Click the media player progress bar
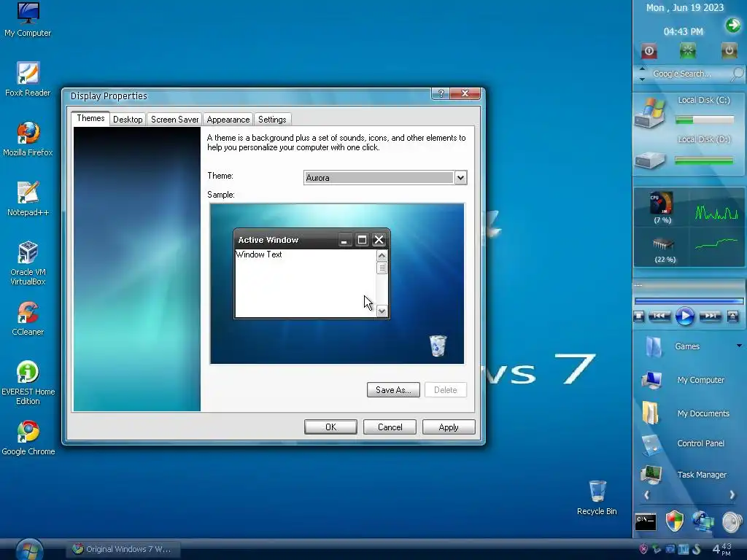This screenshot has width=747, height=560. (689, 301)
